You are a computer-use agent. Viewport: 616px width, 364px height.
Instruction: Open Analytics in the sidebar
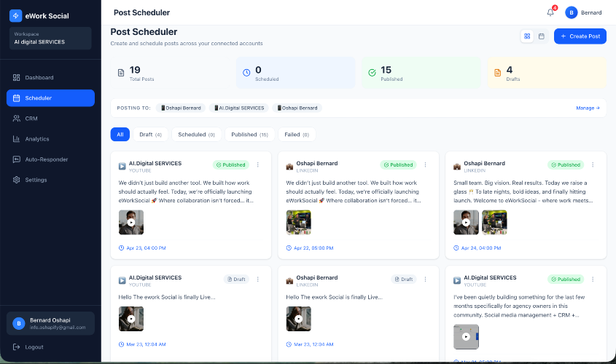tap(50, 139)
